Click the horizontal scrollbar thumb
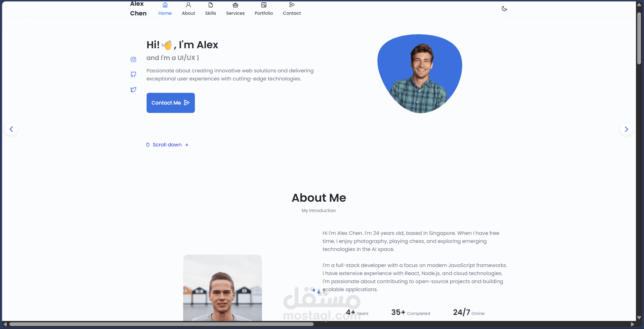Screen dimensions: 644x329 pos(161,324)
